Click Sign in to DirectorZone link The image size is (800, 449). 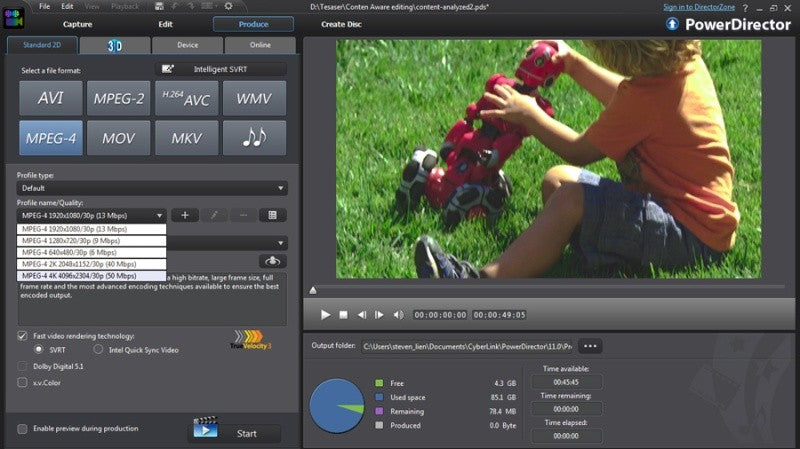click(x=699, y=7)
